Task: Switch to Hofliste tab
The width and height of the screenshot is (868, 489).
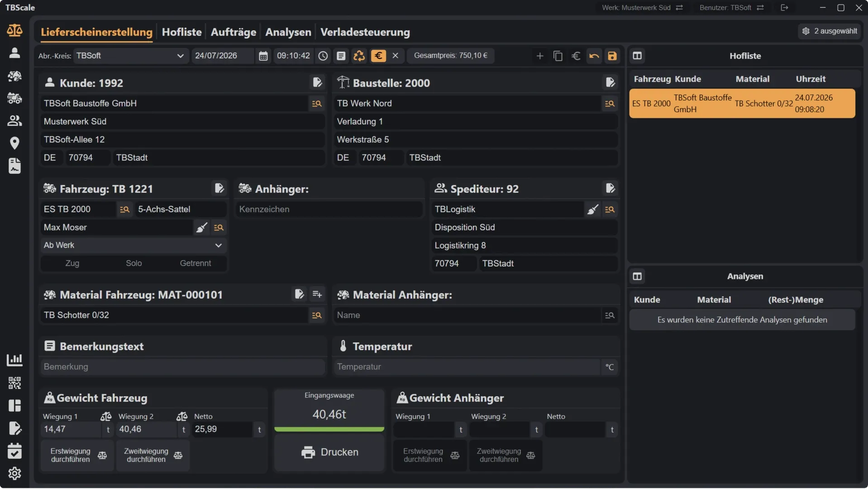Action: click(x=181, y=32)
